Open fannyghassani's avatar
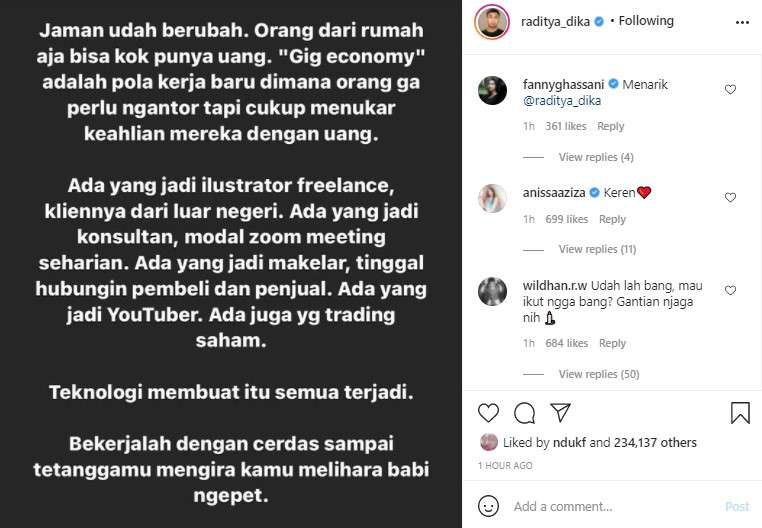 (x=492, y=90)
